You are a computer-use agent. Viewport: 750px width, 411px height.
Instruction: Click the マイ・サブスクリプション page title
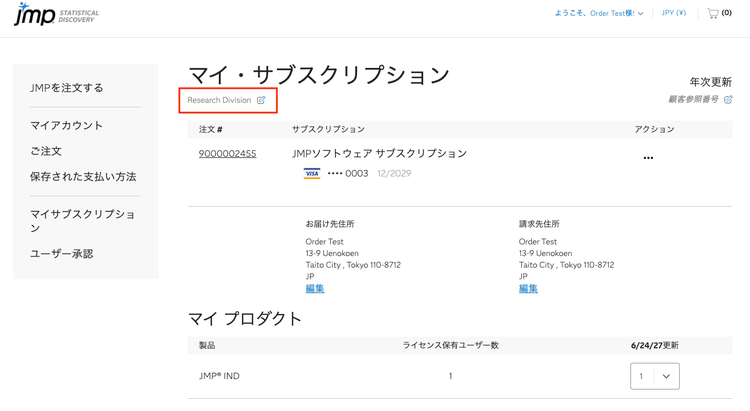(x=319, y=75)
